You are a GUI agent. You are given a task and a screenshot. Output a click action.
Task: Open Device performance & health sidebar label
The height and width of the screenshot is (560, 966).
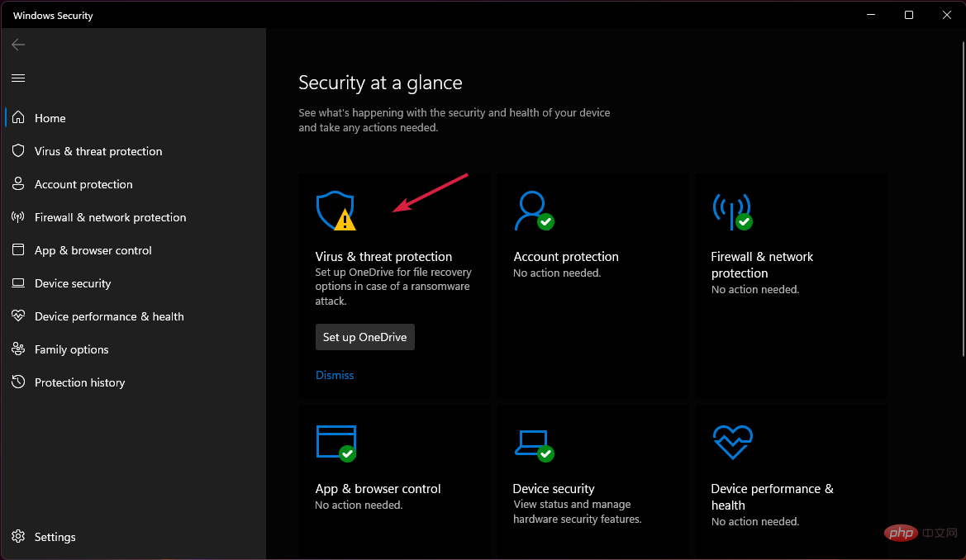click(x=109, y=316)
